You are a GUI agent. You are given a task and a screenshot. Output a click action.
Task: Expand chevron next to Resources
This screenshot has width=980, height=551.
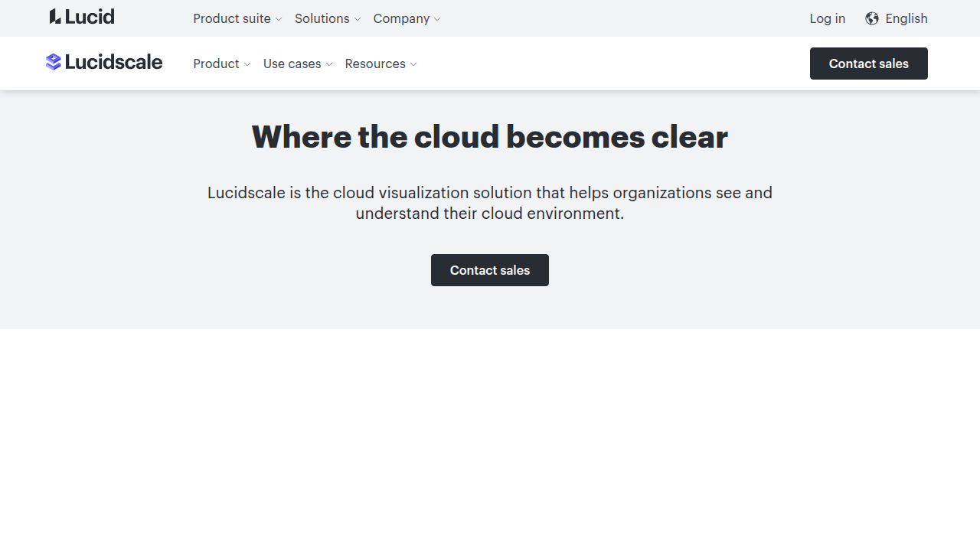(413, 64)
